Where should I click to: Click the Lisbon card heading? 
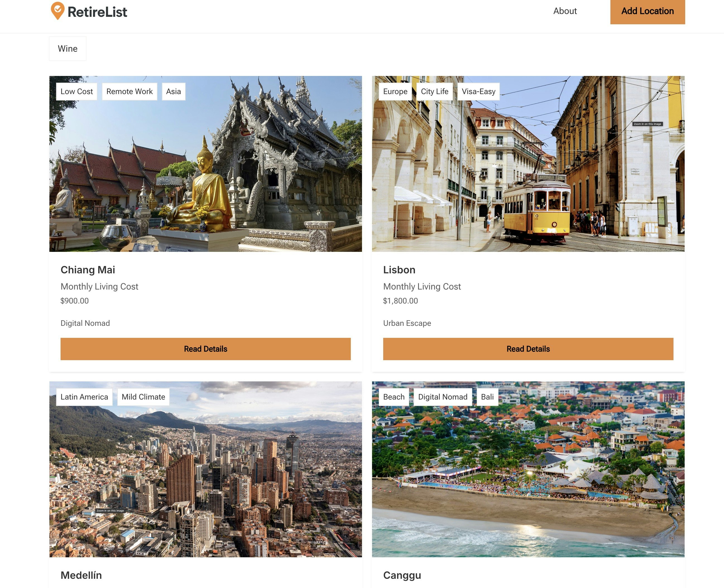click(399, 270)
